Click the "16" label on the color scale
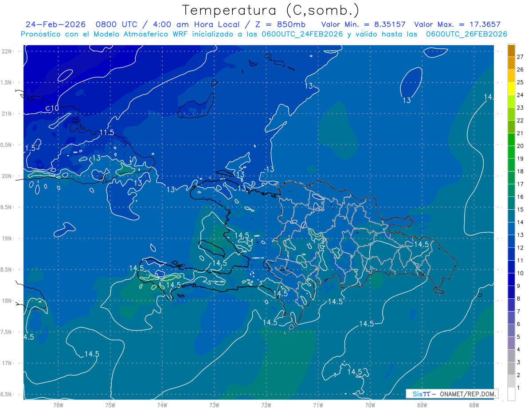This screenshot has height=411, width=532. tap(520, 197)
